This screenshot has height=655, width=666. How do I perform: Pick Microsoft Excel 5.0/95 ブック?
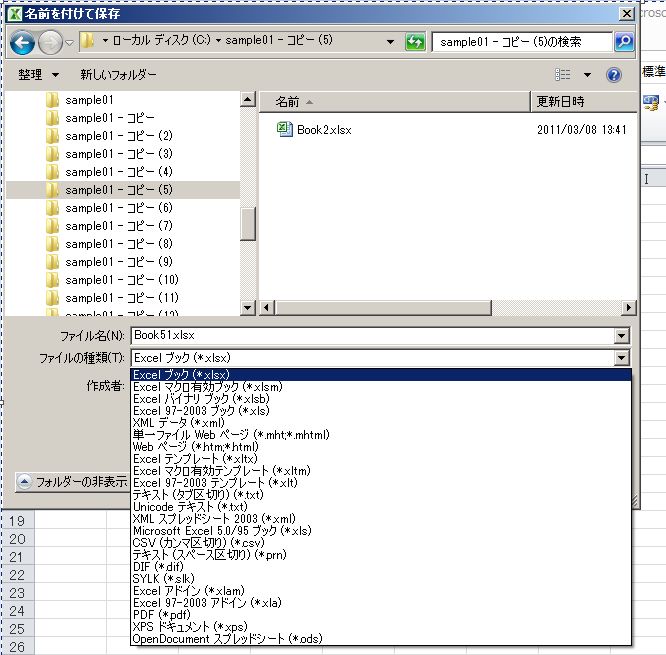pyautogui.click(x=381, y=531)
